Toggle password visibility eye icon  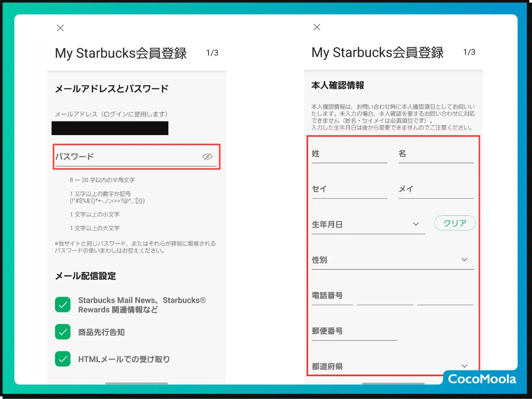[x=207, y=156]
